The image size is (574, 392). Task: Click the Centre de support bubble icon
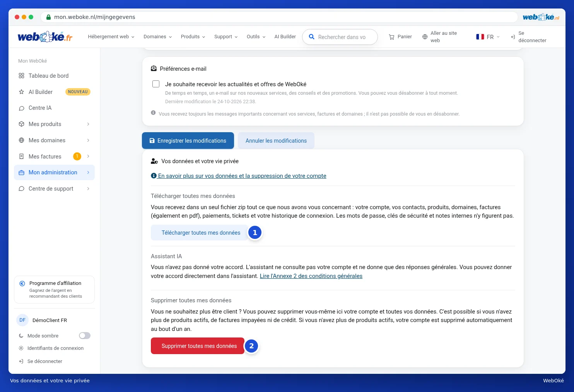pos(21,189)
